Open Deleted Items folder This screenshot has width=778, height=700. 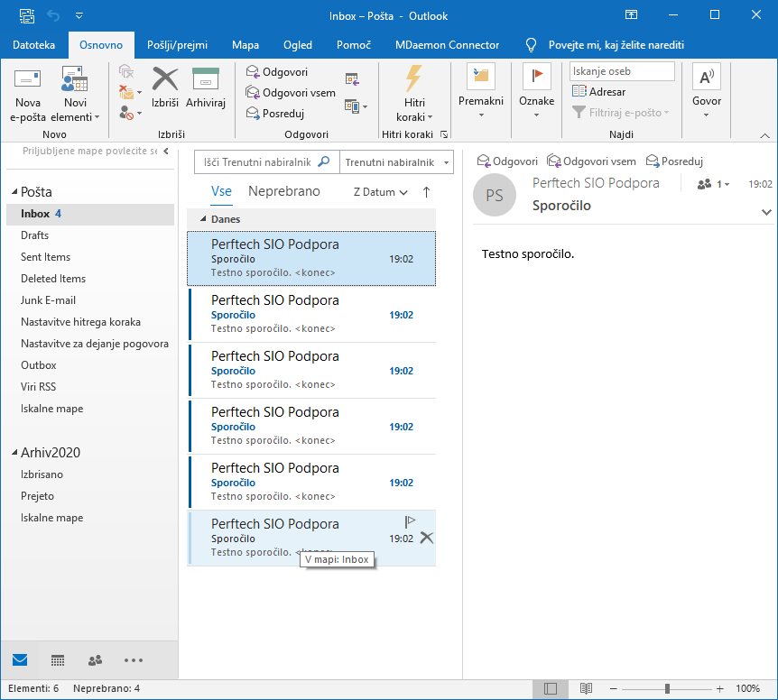[53, 279]
